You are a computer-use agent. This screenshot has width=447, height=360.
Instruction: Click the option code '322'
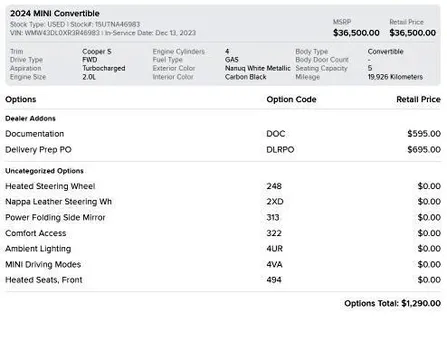point(274,233)
